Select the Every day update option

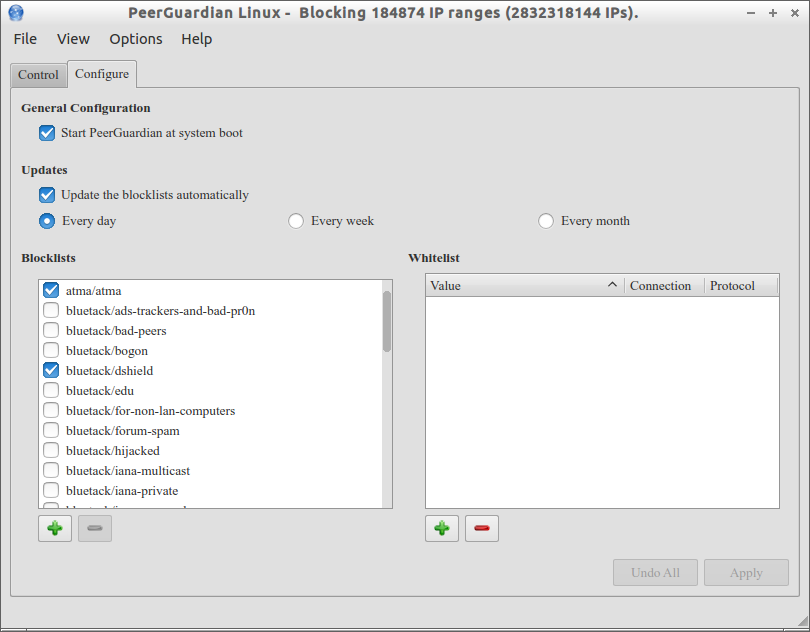pyautogui.click(x=47, y=221)
